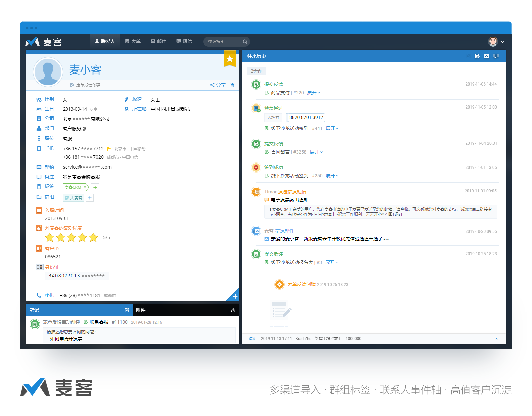The image size is (532, 416).
Task: Click the upload icon next to 附件
Action: (233, 310)
